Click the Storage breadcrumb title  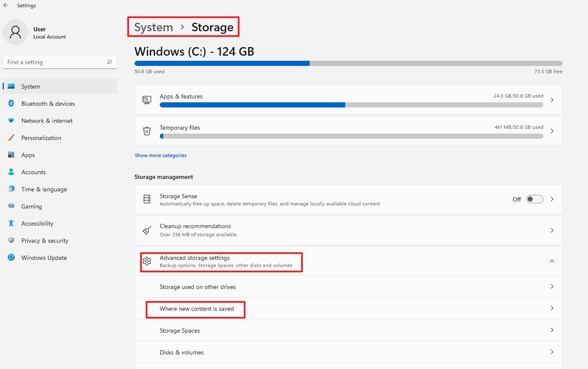pos(212,27)
